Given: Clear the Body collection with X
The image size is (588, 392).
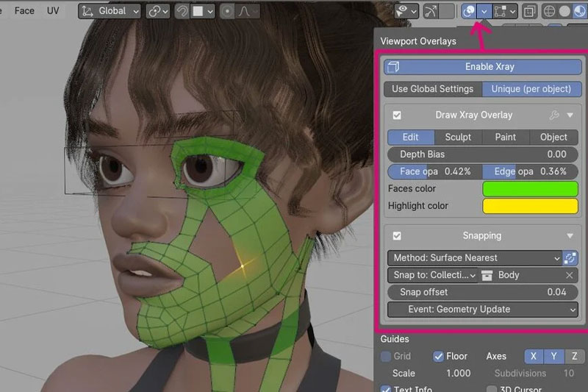Looking at the screenshot, I should tap(569, 275).
